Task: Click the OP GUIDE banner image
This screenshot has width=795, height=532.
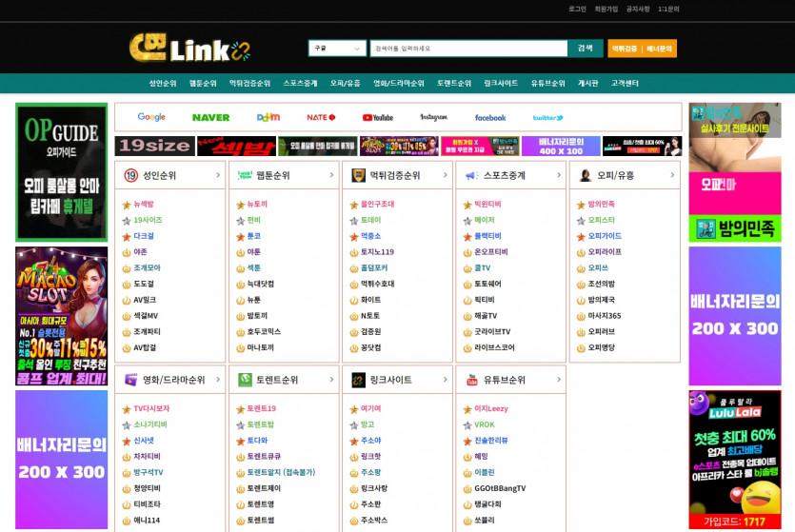Action: [x=61, y=171]
